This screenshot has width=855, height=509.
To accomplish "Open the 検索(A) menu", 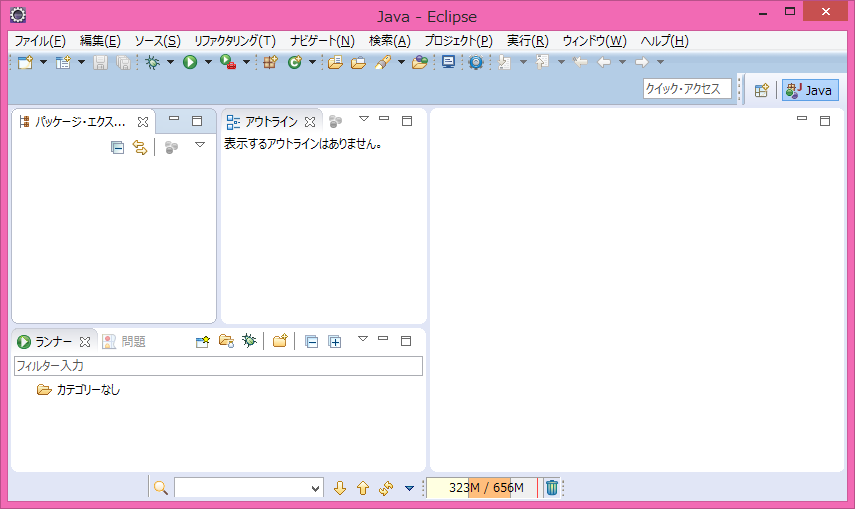I will (x=389, y=41).
